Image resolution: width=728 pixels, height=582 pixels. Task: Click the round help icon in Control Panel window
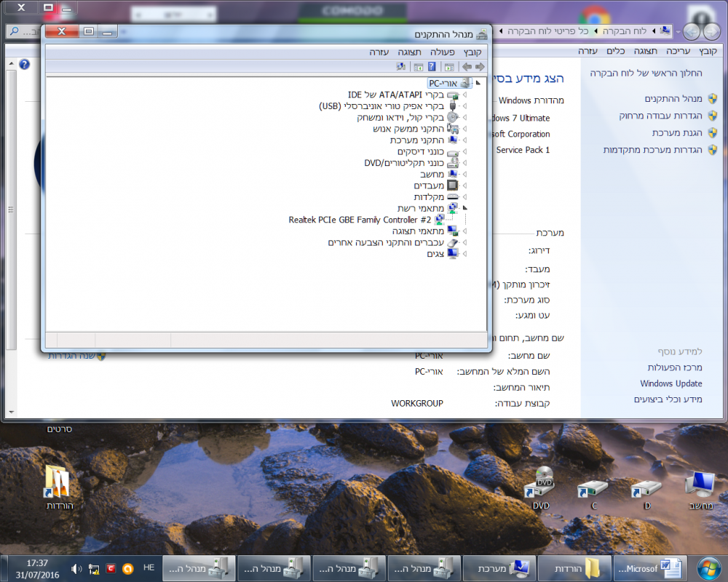[24, 64]
